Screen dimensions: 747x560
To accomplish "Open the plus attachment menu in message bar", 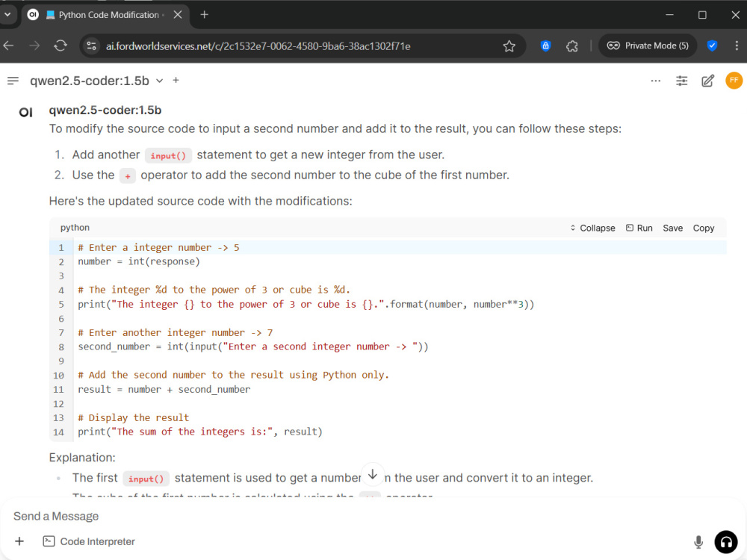I will pyautogui.click(x=19, y=541).
